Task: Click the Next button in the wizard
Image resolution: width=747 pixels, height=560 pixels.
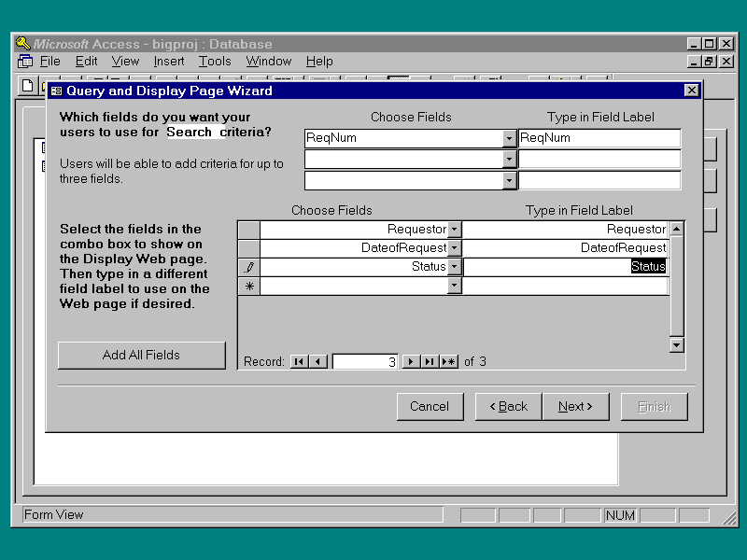Action: [575, 406]
